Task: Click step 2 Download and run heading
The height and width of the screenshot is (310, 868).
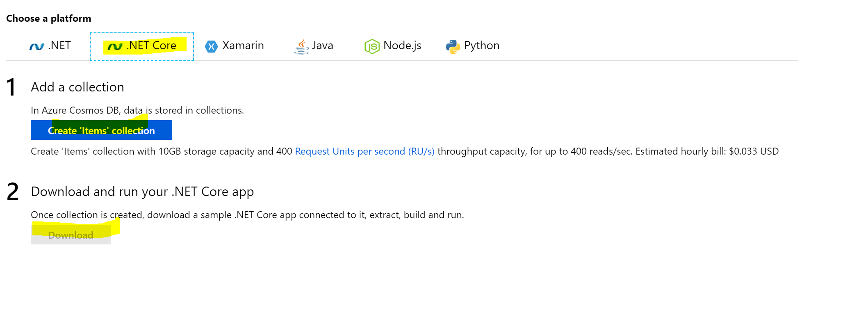Action: 143,191
